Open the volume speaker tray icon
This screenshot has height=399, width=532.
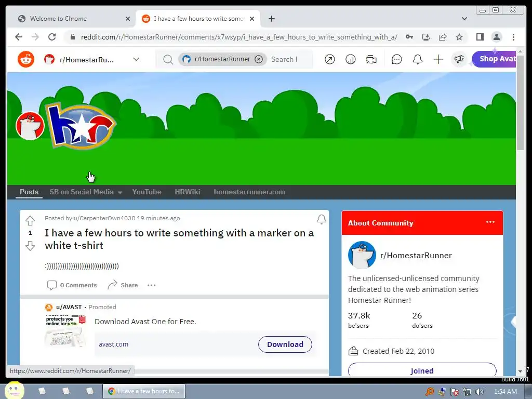[479, 392]
